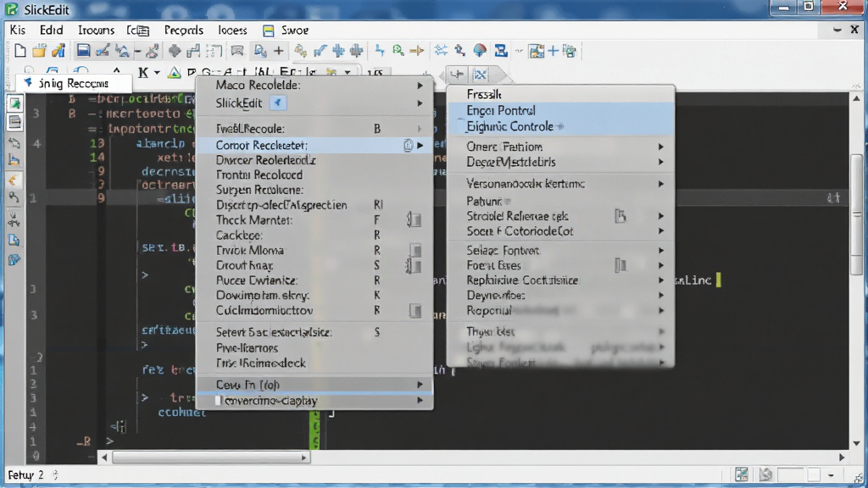
Task: Select the inig Recoms document tab
Action: click(73, 83)
